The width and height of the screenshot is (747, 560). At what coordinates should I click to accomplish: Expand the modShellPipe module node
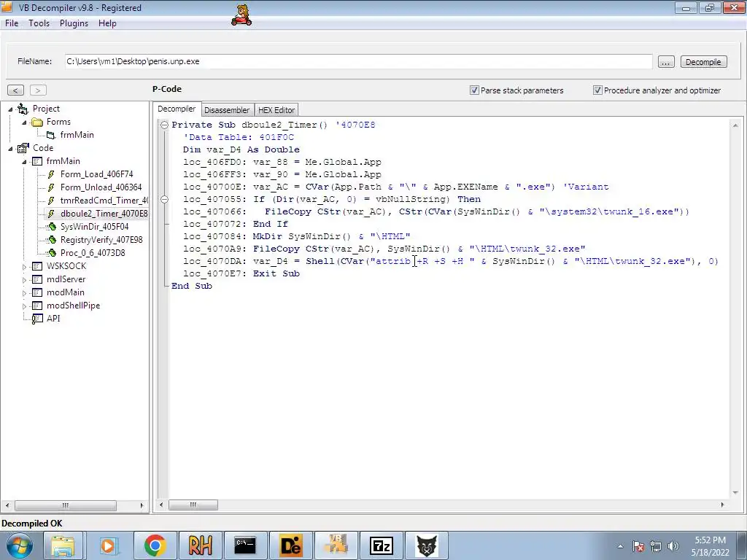[x=24, y=306]
